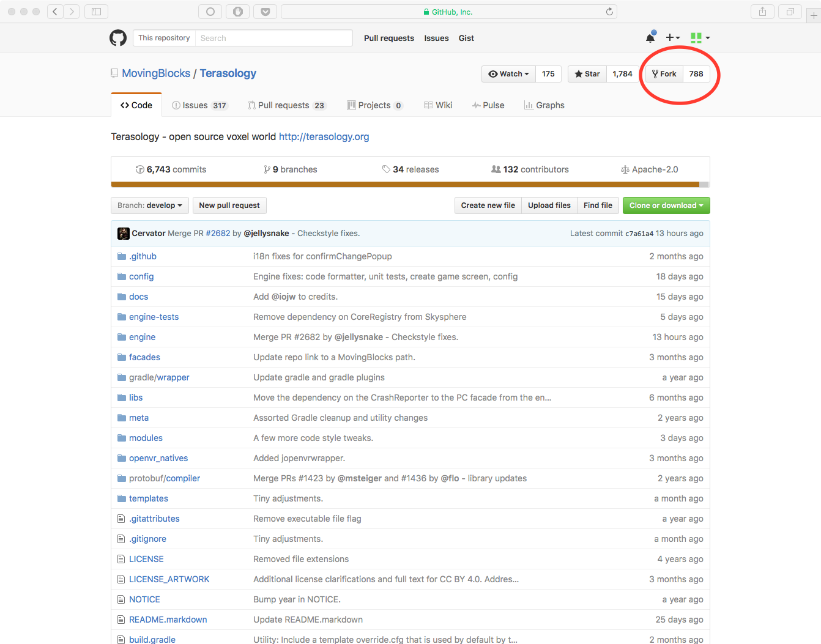This screenshot has height=644, width=821.
Task: Click Pull requests in top navigation
Action: coord(389,38)
